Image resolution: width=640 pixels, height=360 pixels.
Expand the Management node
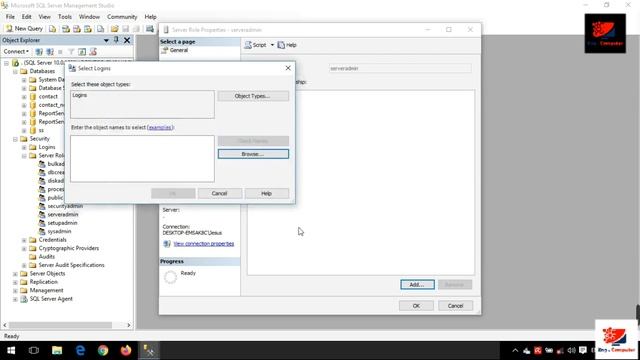16,291
